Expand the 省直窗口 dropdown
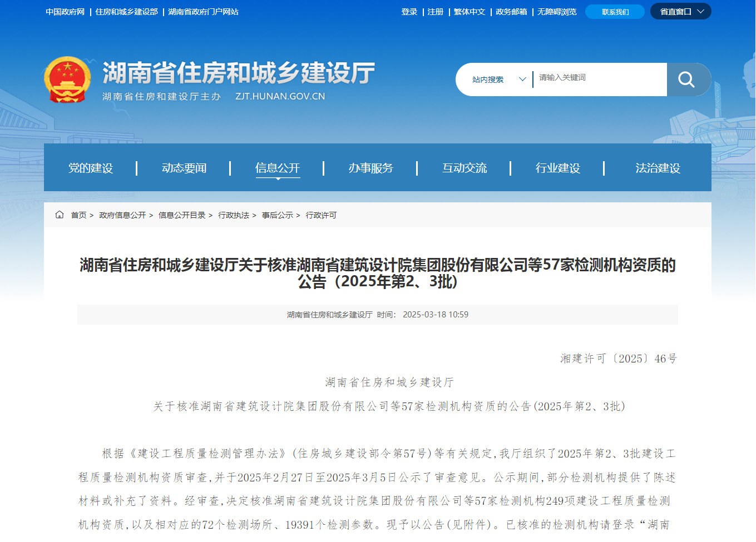The width and height of the screenshot is (756, 542). [681, 12]
